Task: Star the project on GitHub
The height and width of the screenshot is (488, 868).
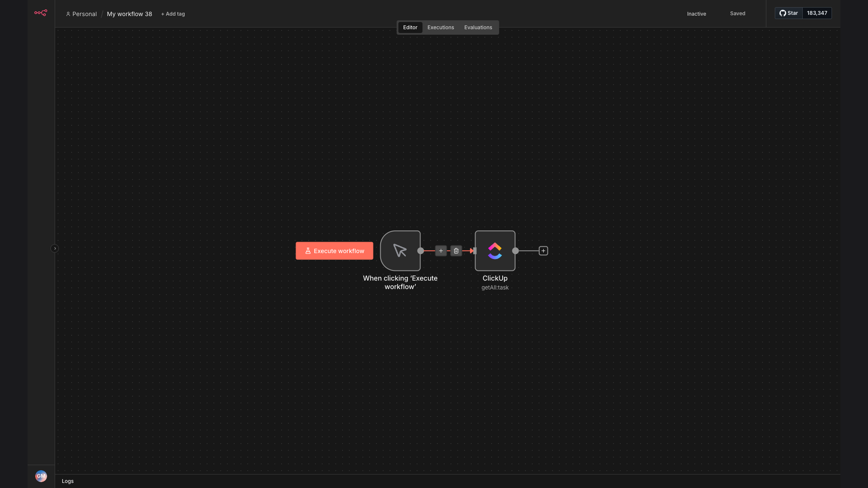Action: (789, 13)
